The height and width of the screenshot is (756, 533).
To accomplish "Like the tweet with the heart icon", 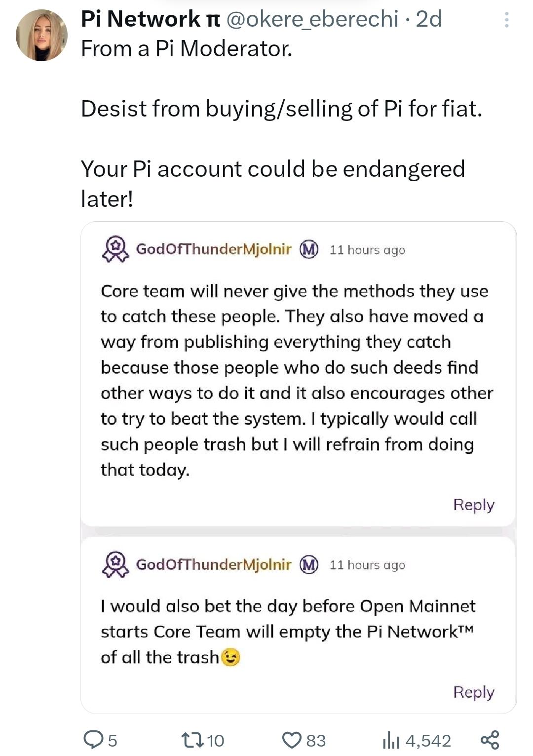I will coord(291,740).
